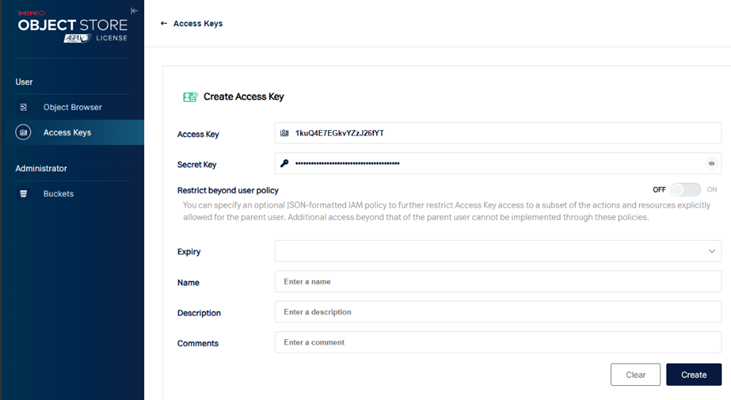Click the ON label beside the switch
This screenshot has height=400, width=731.
[x=712, y=190]
